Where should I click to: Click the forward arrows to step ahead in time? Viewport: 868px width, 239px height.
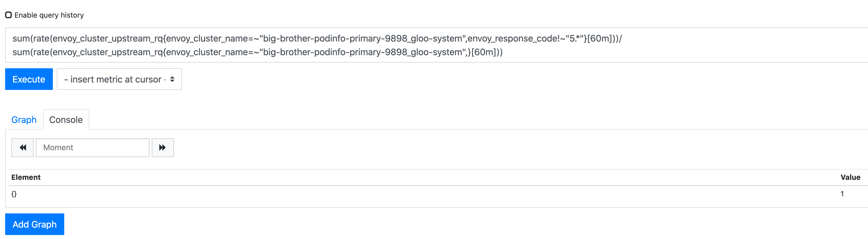pos(163,147)
